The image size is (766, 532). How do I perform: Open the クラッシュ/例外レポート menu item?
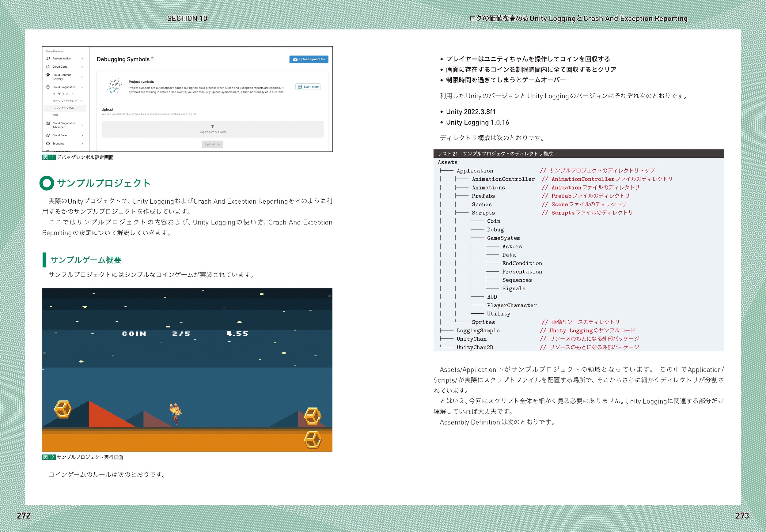tap(67, 101)
